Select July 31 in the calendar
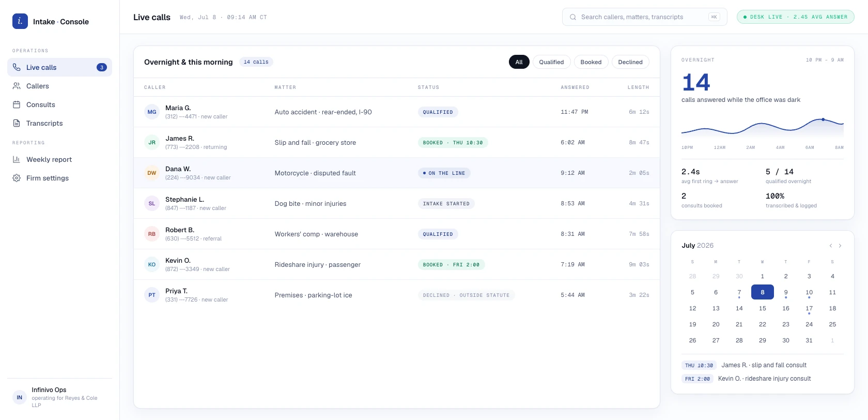 809,340
